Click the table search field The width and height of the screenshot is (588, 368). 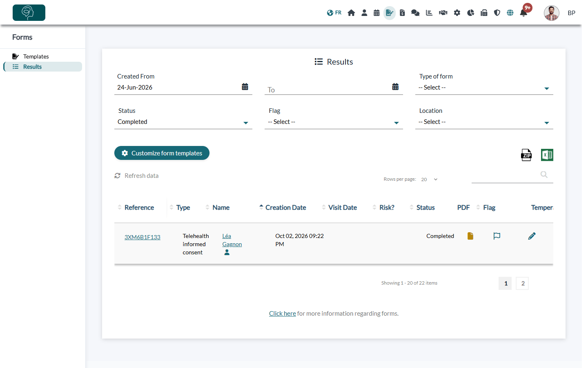tap(512, 175)
